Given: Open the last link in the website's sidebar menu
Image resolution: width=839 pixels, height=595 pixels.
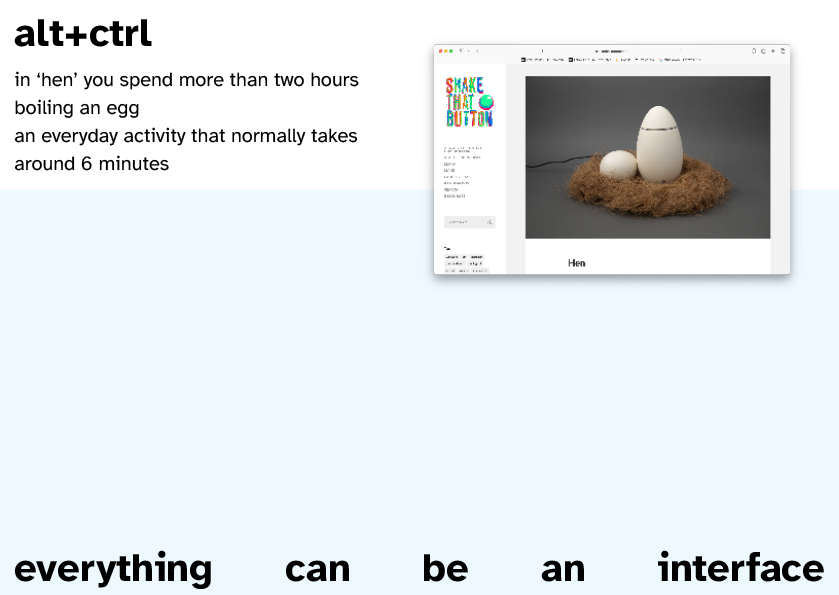Looking at the screenshot, I should tap(454, 196).
